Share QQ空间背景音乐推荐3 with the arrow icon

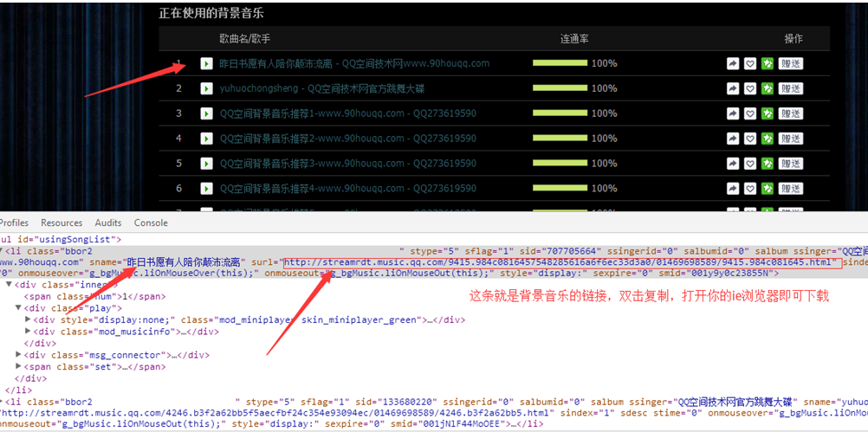(x=732, y=164)
